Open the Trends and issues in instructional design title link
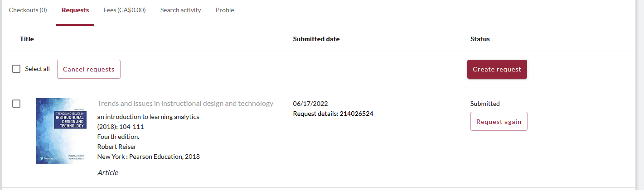Screen dimensions: 644x190 pos(185,103)
